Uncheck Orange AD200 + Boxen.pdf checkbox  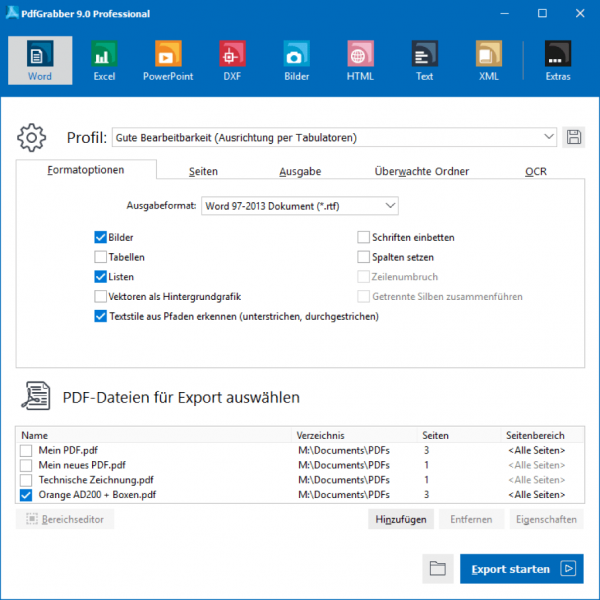click(x=26, y=495)
